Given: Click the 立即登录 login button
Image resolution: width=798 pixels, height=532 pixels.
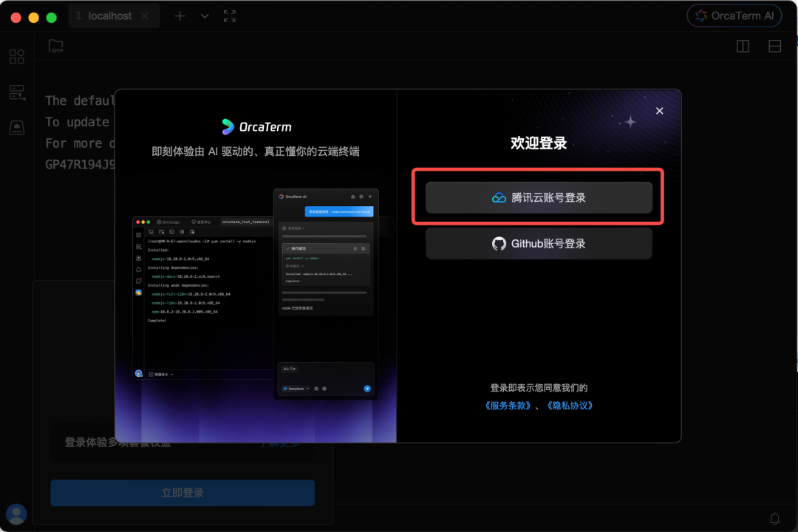Looking at the screenshot, I should pos(182,493).
